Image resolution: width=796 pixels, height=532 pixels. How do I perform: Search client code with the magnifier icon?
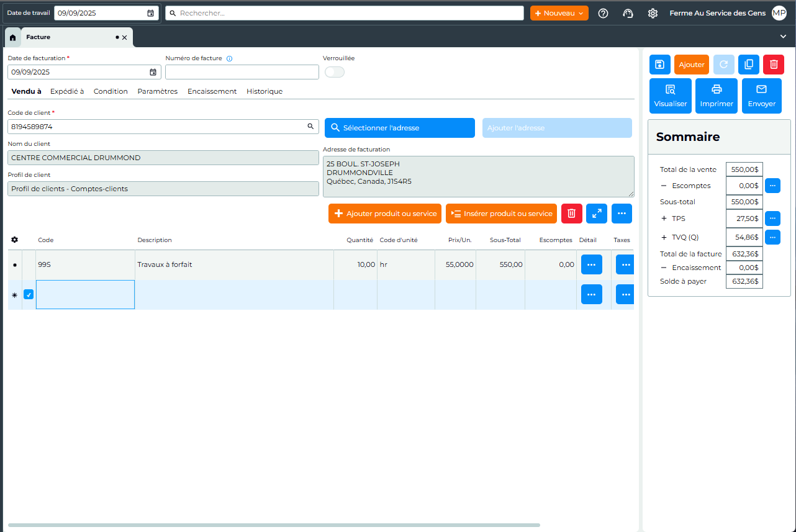[x=310, y=127]
